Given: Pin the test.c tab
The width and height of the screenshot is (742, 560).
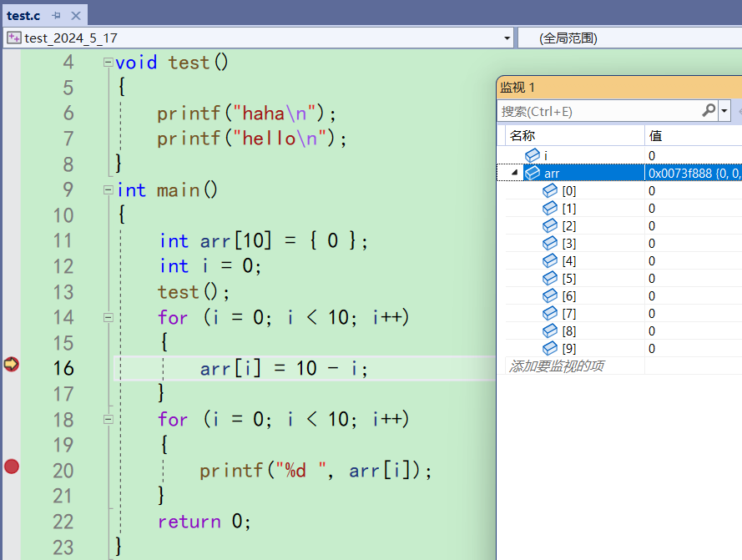Looking at the screenshot, I should tap(56, 16).
